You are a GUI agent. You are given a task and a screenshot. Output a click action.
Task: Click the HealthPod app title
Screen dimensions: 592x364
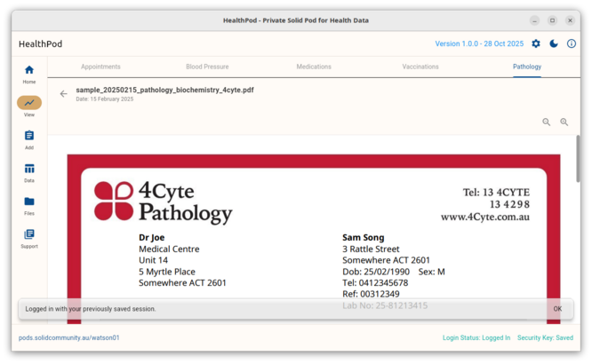pyautogui.click(x=40, y=44)
